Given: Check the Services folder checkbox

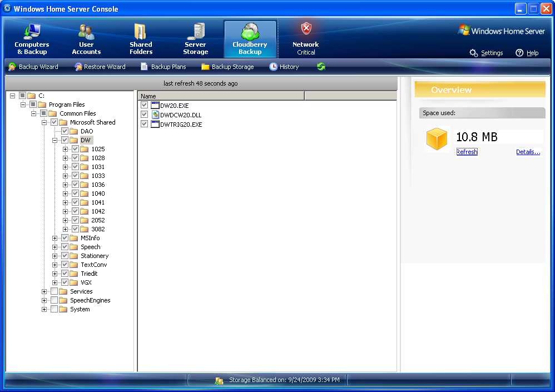Looking at the screenshot, I should click(54, 291).
